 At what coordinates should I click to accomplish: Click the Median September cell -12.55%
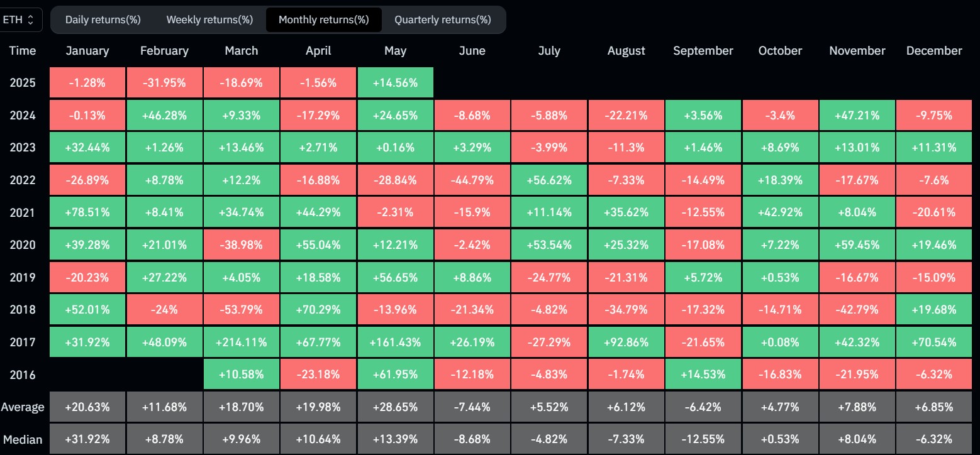click(x=703, y=439)
